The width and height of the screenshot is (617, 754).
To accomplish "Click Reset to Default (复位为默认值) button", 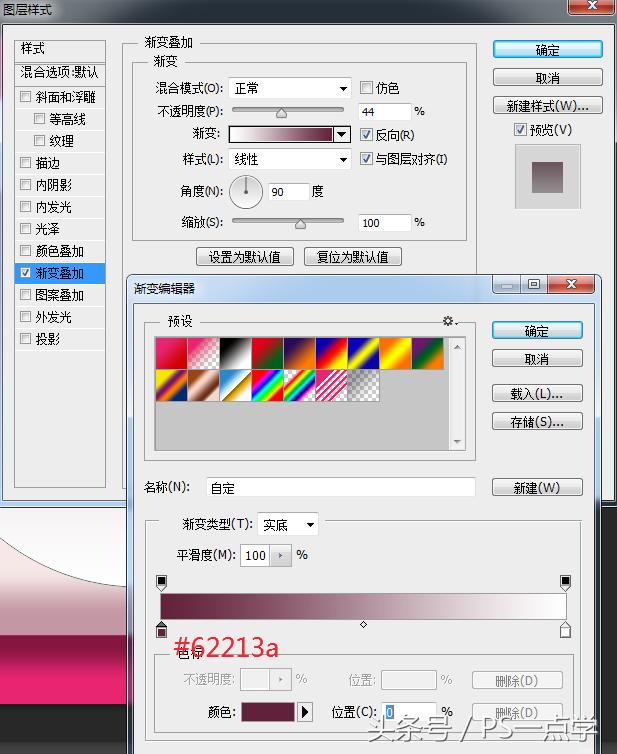I will (353, 257).
